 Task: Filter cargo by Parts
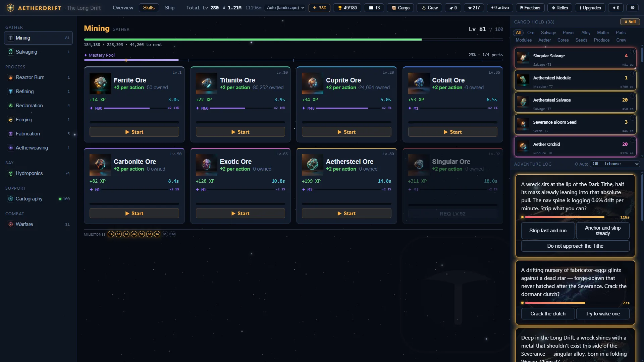621,33
